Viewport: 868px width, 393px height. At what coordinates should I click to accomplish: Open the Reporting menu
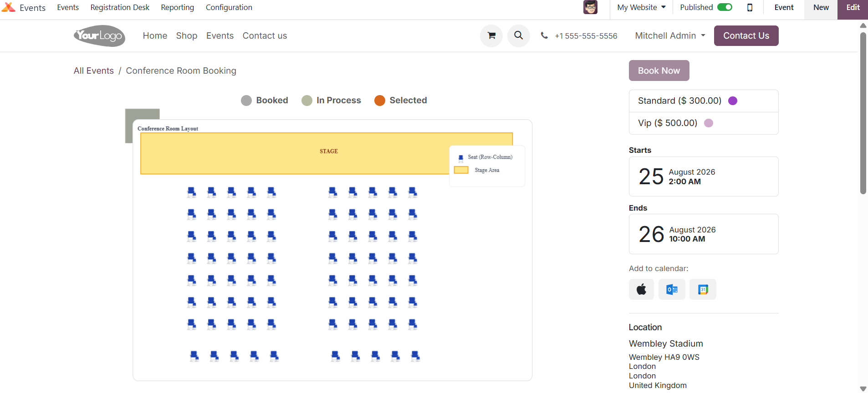pos(177,7)
